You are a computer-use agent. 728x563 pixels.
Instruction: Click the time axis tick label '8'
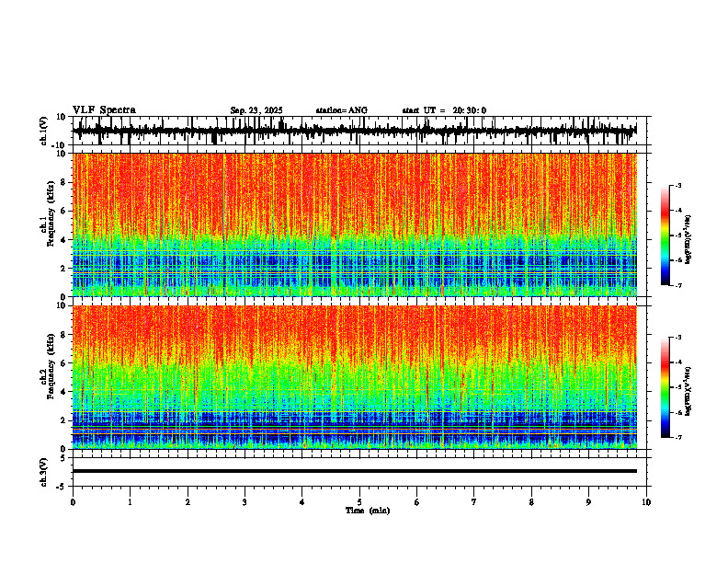pyautogui.click(x=531, y=502)
